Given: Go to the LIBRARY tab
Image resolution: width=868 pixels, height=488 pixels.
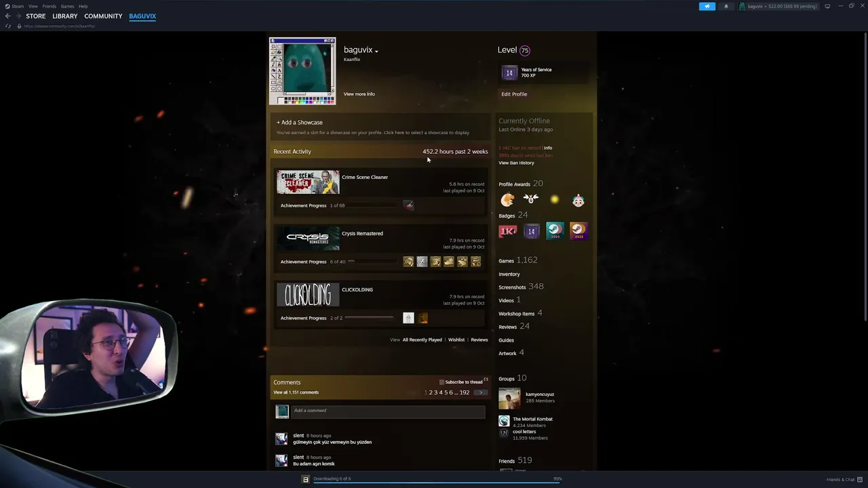Looking at the screenshot, I should tap(65, 16).
